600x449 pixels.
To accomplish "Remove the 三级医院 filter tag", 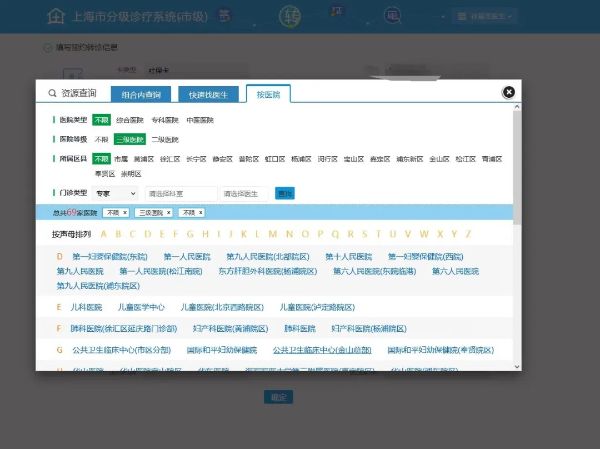I will point(170,213).
